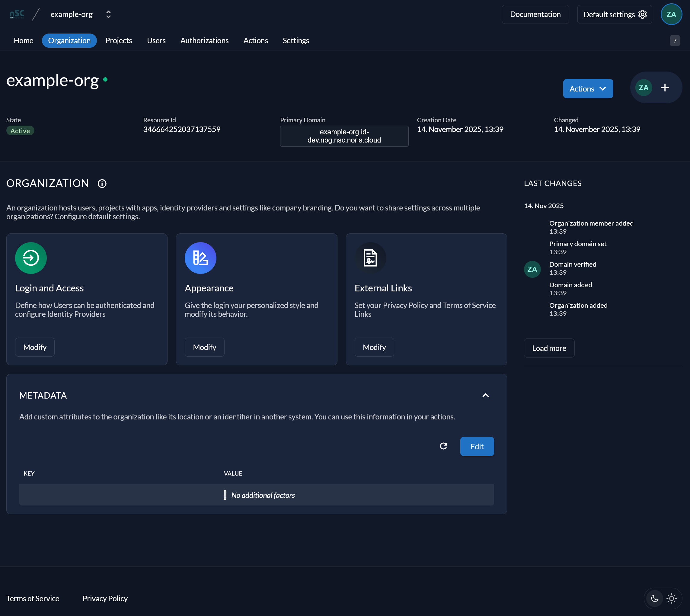Click the Active state badge

pos(20,131)
